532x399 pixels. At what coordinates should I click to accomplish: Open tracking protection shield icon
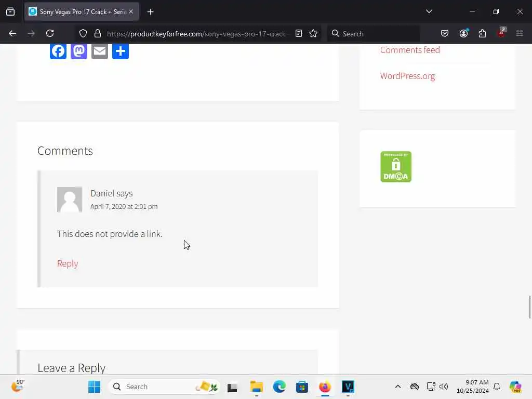[83, 33]
